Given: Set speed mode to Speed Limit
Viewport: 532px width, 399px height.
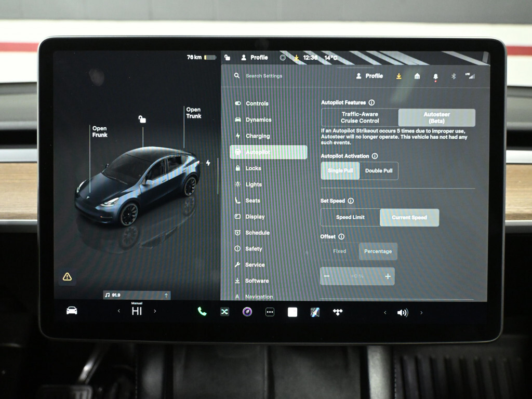Looking at the screenshot, I should (x=350, y=218).
